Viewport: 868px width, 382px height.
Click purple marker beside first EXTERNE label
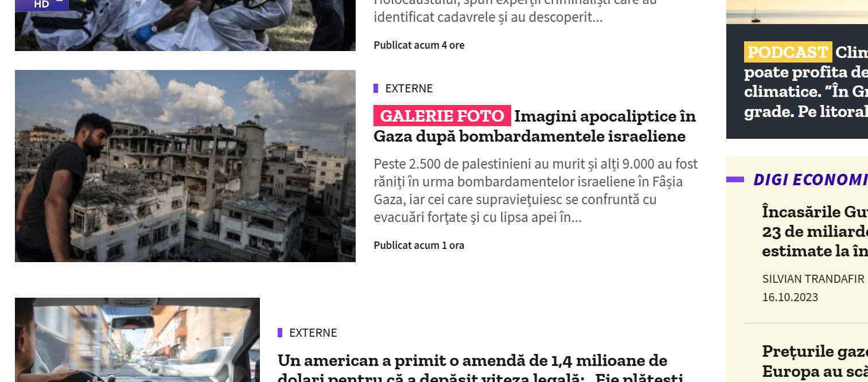coord(376,88)
